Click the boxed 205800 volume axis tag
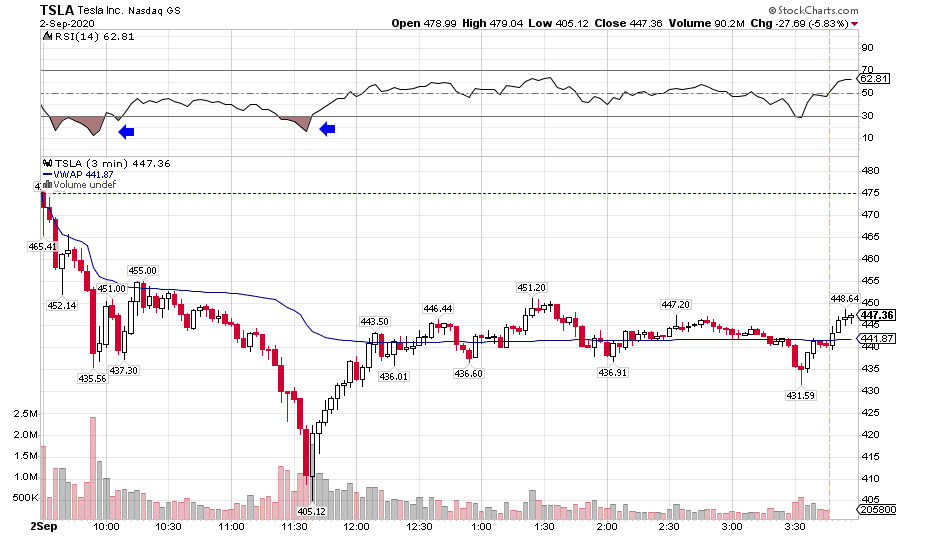The height and width of the screenshot is (540, 930). click(877, 510)
